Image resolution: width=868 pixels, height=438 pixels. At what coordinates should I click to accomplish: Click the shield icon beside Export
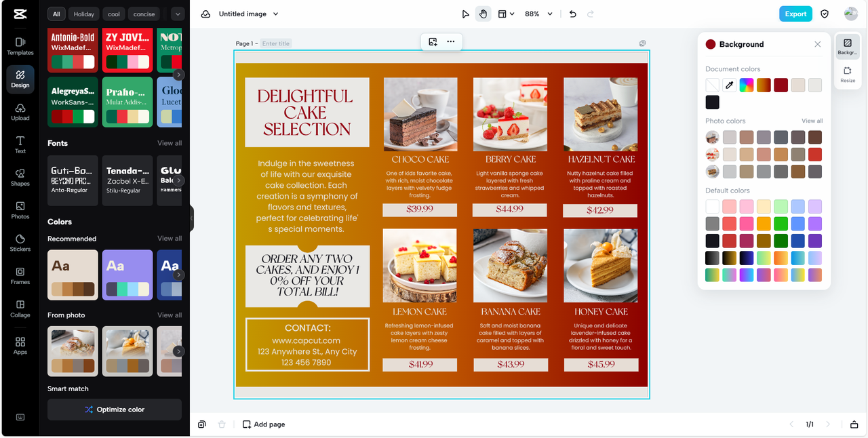coord(825,14)
